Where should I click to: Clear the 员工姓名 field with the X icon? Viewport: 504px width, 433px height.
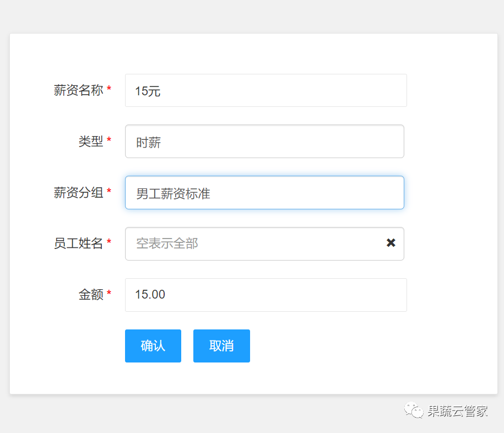click(x=391, y=243)
